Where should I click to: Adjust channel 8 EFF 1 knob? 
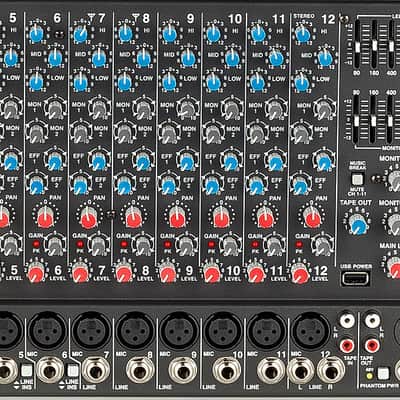pyautogui.click(x=143, y=162)
